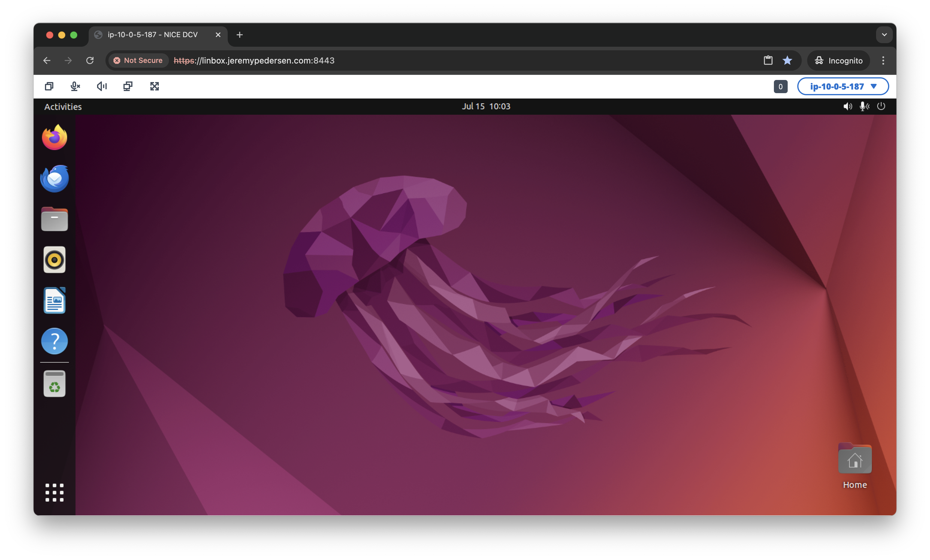
Task: Reload the current page
Action: 90,60
